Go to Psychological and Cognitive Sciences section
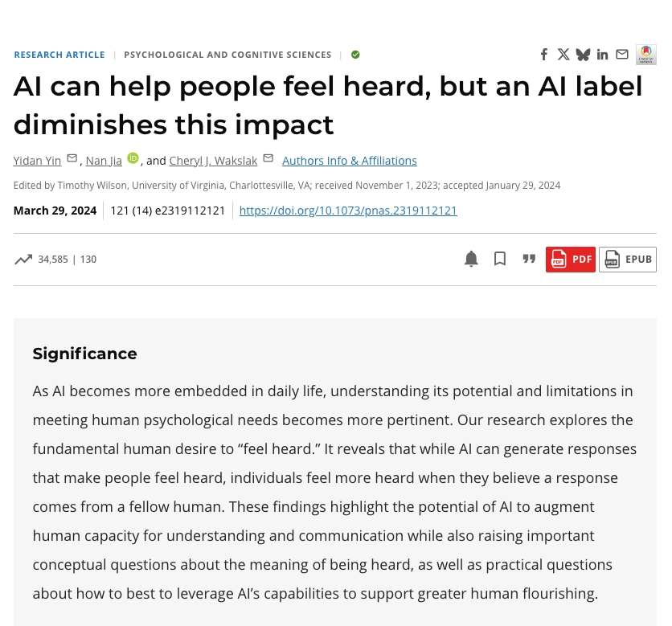 pyautogui.click(x=227, y=55)
